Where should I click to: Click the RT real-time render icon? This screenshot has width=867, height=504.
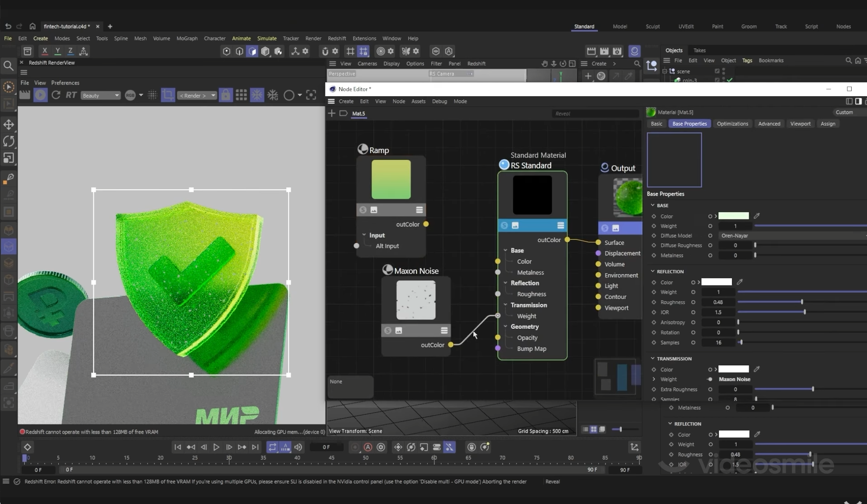71,95
